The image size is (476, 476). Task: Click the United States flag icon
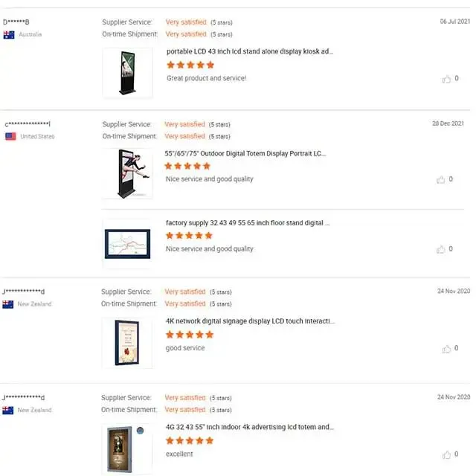click(10, 137)
